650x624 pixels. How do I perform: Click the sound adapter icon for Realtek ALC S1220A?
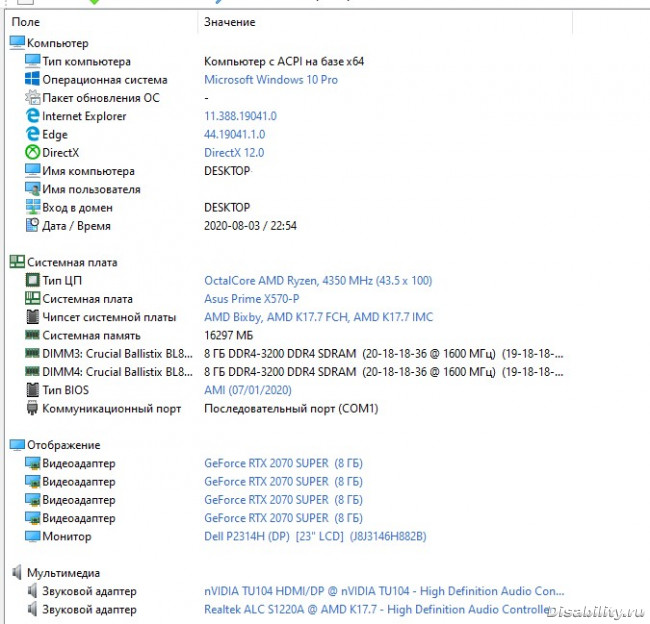[32, 609]
